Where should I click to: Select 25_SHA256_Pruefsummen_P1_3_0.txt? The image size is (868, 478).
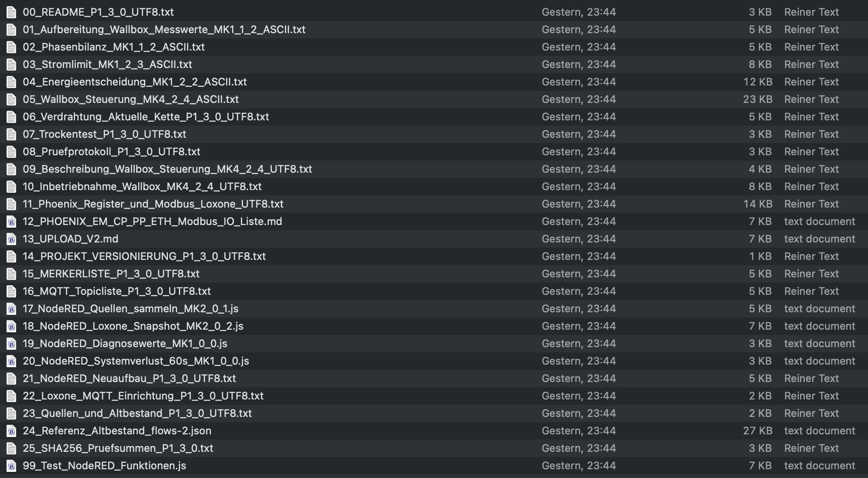(434, 448)
